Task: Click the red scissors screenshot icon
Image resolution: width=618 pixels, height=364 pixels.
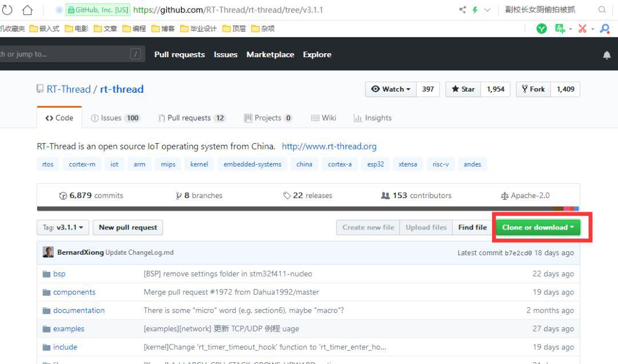Action: click(583, 29)
